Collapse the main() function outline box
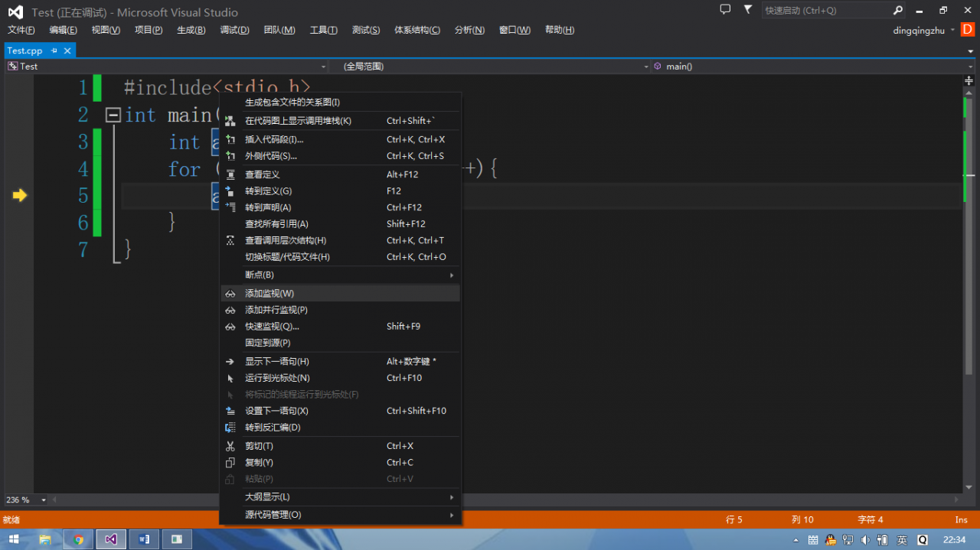The height and width of the screenshot is (550, 980). pyautogui.click(x=113, y=116)
